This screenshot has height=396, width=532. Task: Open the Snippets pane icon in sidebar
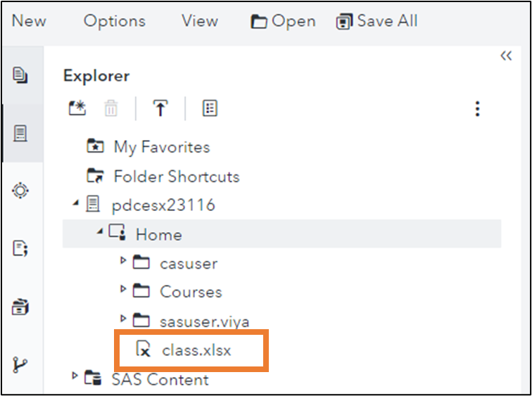(x=20, y=248)
